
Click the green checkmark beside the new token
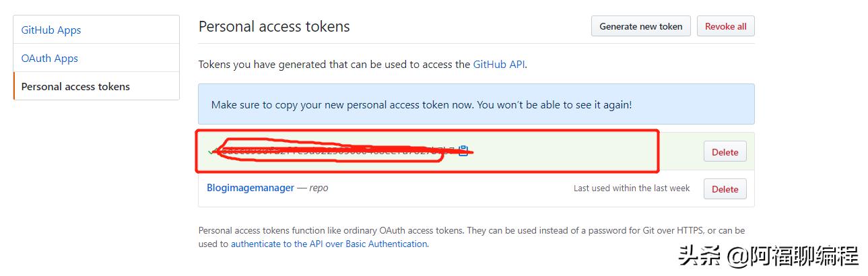[x=211, y=152]
